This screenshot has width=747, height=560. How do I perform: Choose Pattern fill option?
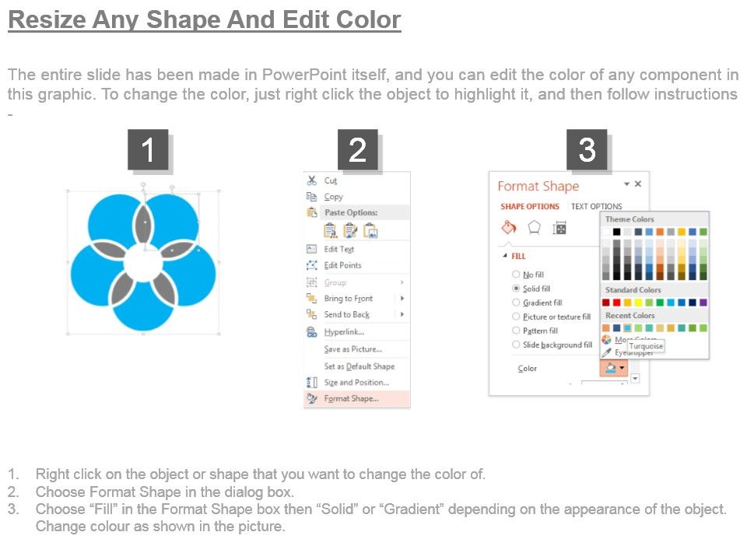(x=516, y=330)
